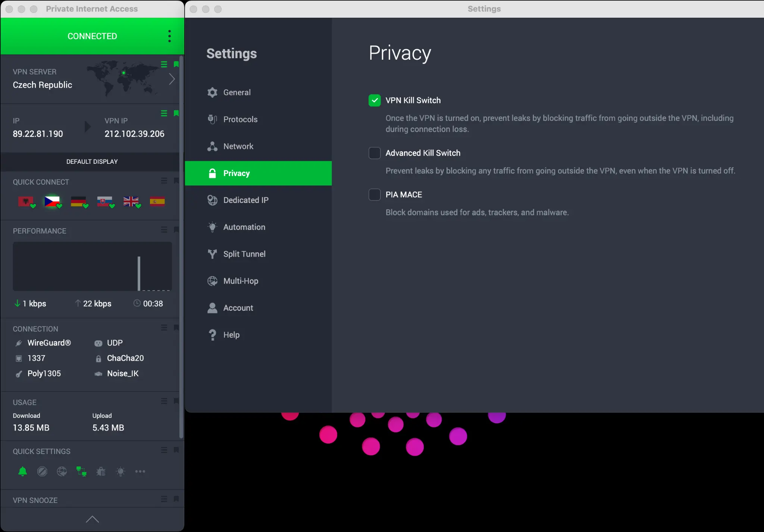This screenshot has width=764, height=532.
Task: Click the MACE block icon in Quick Settings
Action: (x=42, y=472)
